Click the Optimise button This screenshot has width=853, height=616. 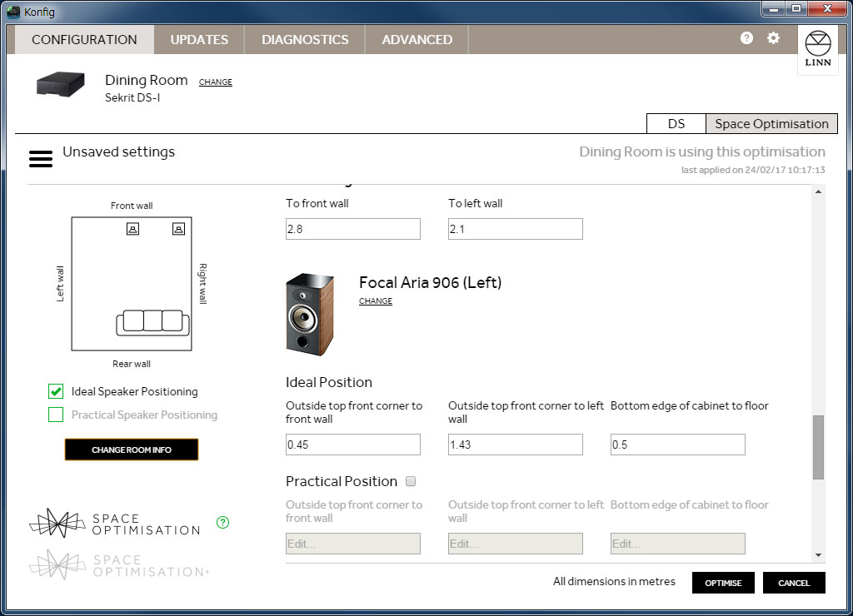coord(723,583)
